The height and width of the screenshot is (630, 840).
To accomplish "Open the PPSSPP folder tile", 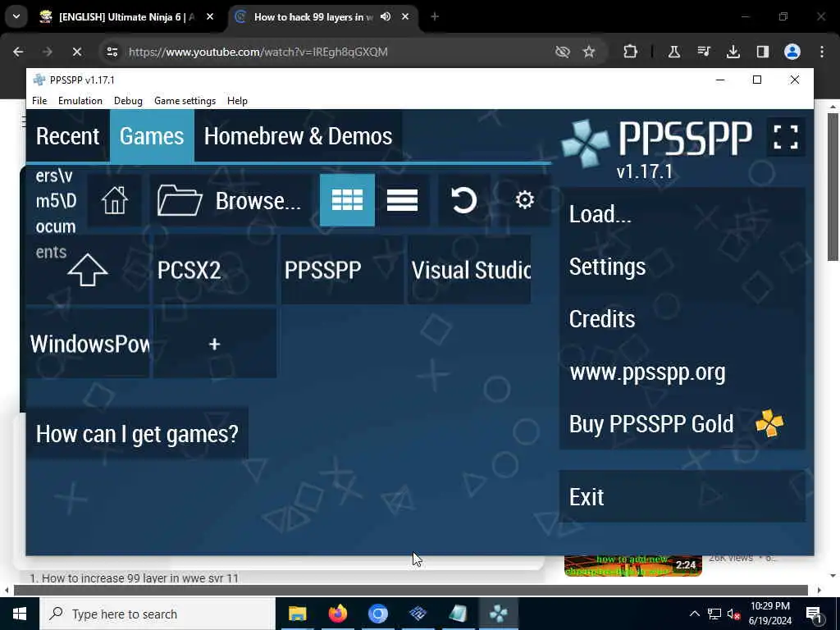I will coord(342,269).
